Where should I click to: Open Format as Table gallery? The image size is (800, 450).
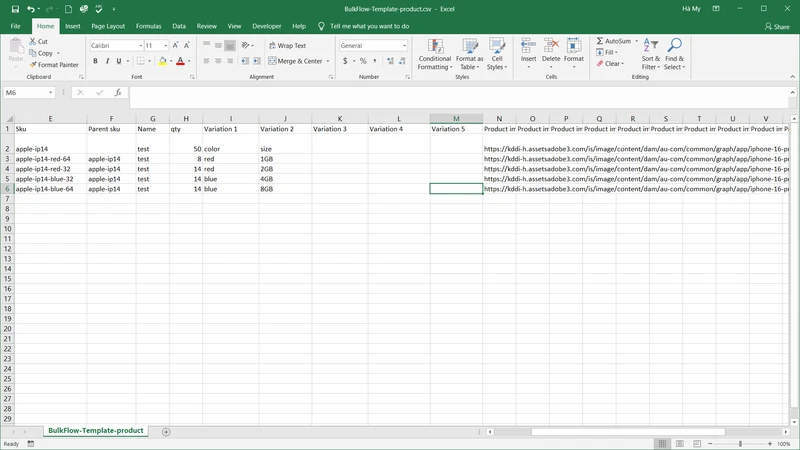click(x=470, y=55)
